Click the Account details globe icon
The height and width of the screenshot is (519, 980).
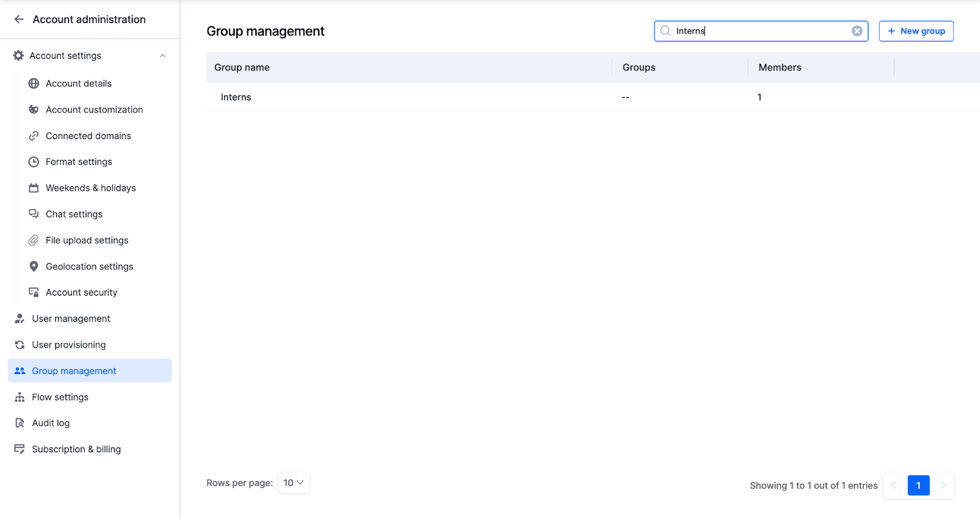pyautogui.click(x=34, y=84)
